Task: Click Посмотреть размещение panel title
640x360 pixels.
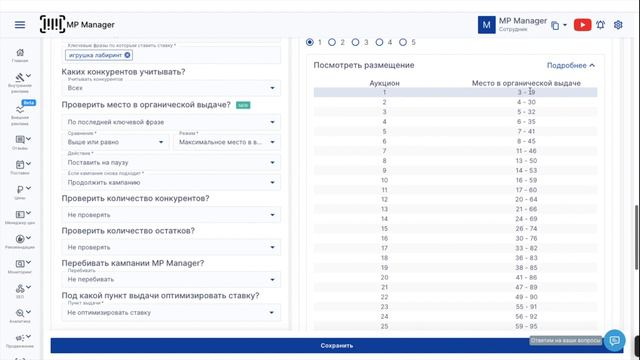Action: tap(364, 65)
